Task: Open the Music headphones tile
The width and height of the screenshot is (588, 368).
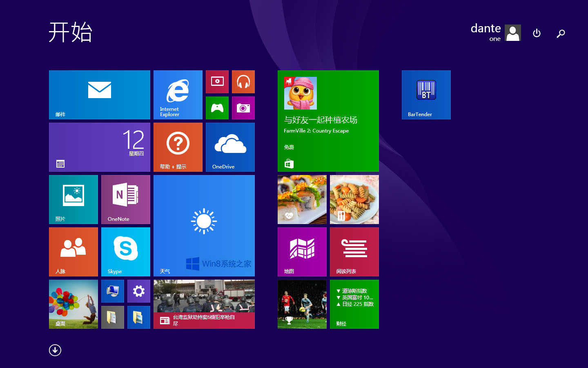Action: (243, 82)
